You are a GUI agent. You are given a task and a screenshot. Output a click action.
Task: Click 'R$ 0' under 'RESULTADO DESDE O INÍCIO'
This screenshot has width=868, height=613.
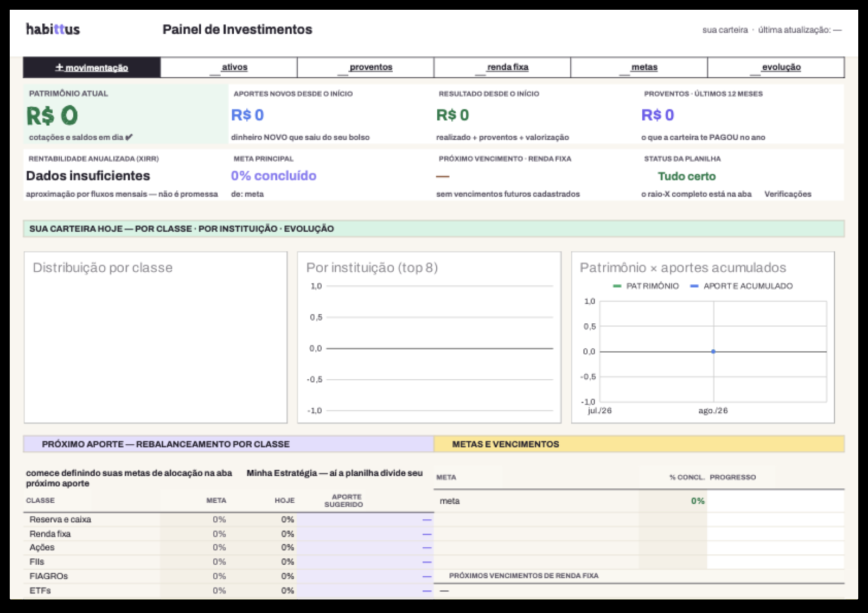[452, 115]
